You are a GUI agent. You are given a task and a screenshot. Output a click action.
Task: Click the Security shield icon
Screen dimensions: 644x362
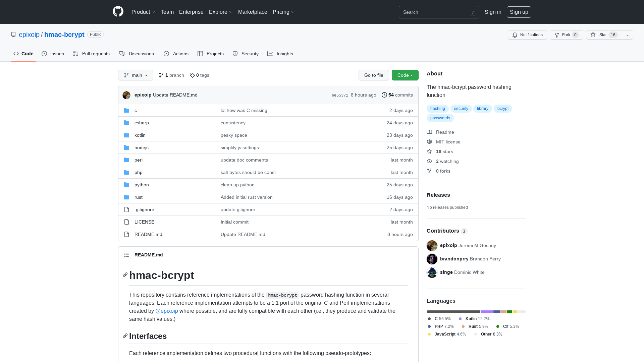[x=235, y=54]
